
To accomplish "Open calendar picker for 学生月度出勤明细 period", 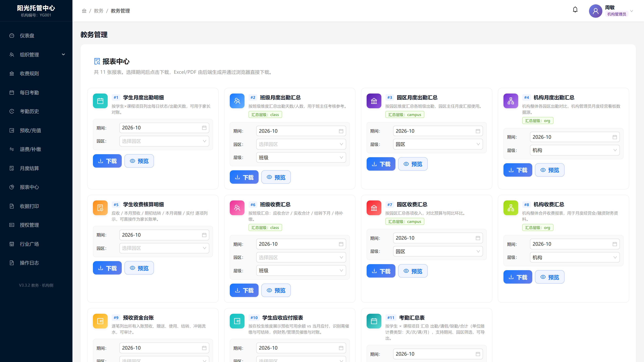I will point(204,128).
